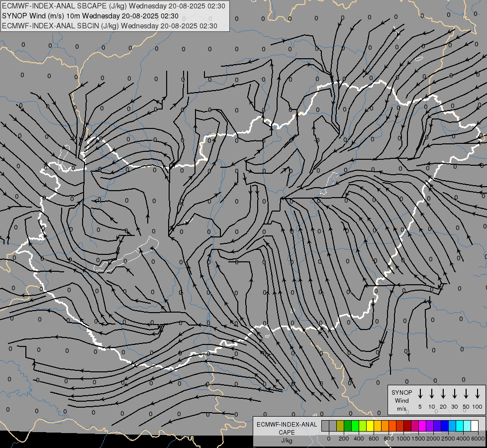This screenshot has width=487, height=448.
Task: Click the SBCIN title line
Action: 109,26
